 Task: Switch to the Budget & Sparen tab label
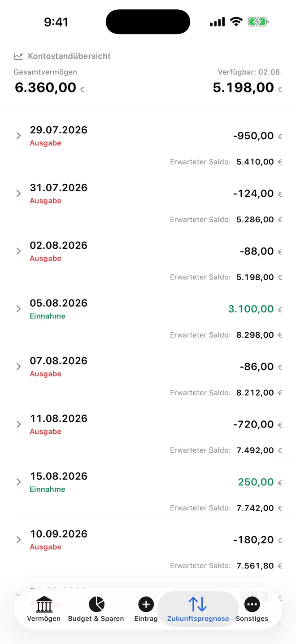coord(96,619)
